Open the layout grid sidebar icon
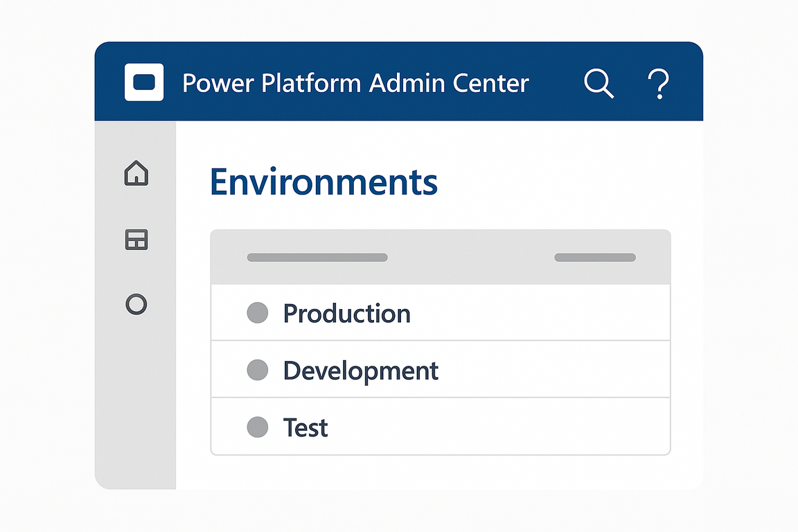Screen dimensions: 798x532 136,240
